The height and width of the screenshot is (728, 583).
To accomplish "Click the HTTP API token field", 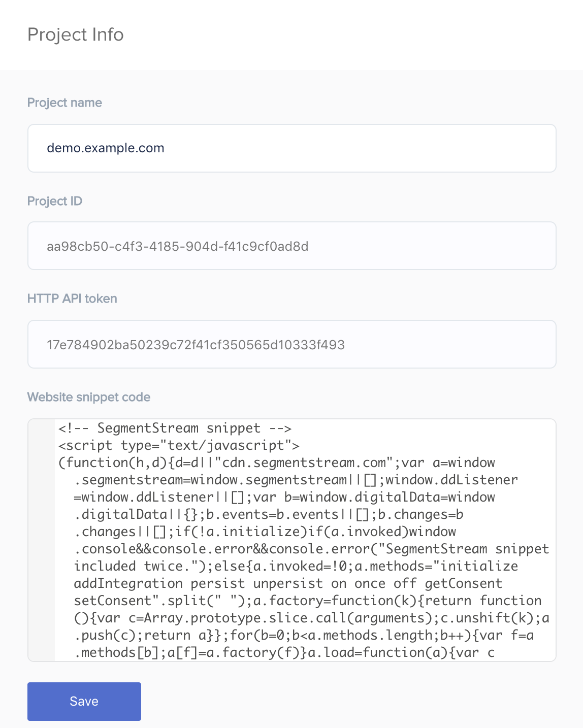I will [292, 344].
